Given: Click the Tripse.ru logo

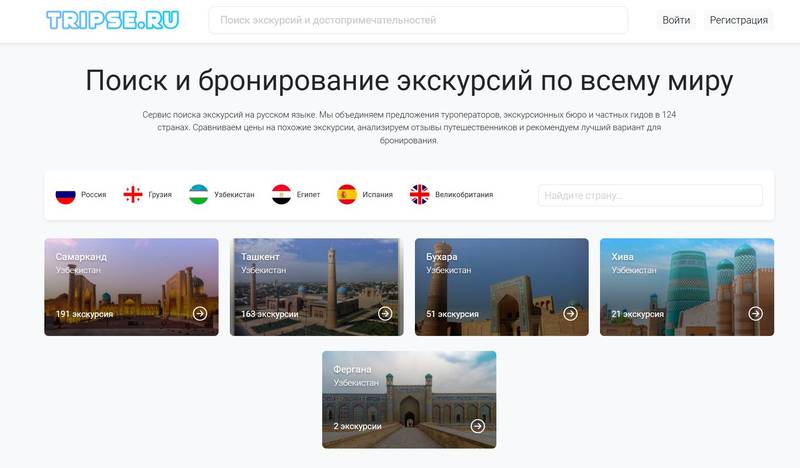Looking at the screenshot, I should point(112,20).
